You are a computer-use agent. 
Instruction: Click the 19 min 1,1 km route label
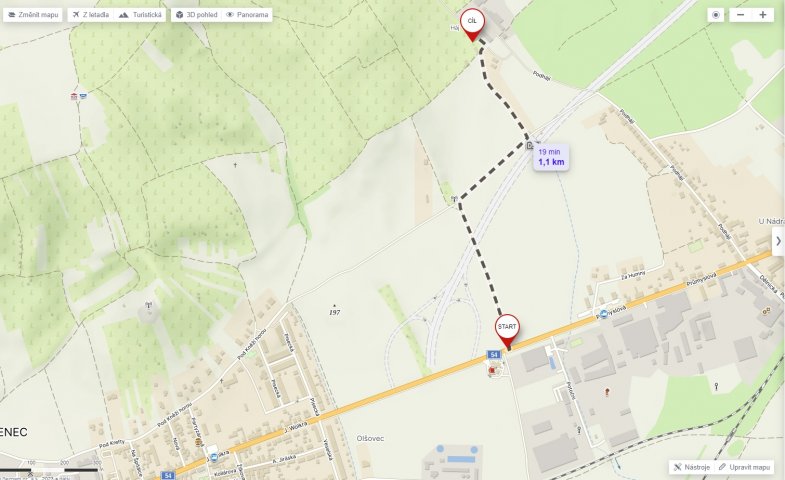tap(551, 157)
